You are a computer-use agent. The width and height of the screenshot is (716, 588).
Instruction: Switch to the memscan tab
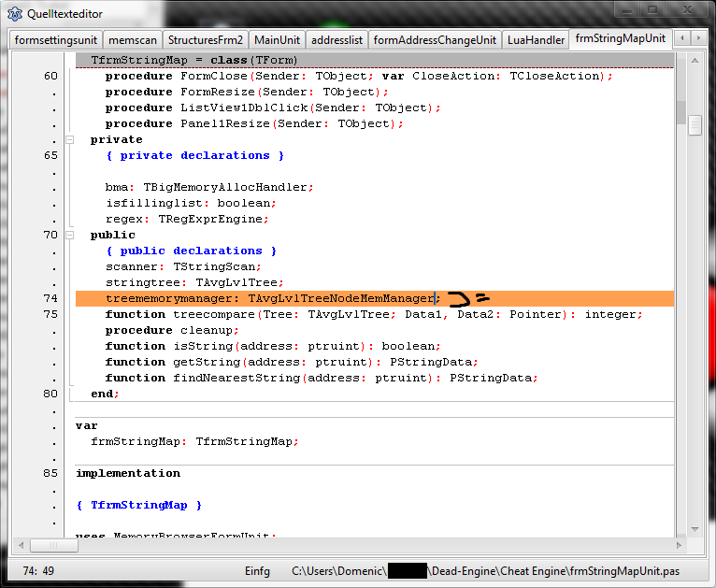coord(132,40)
